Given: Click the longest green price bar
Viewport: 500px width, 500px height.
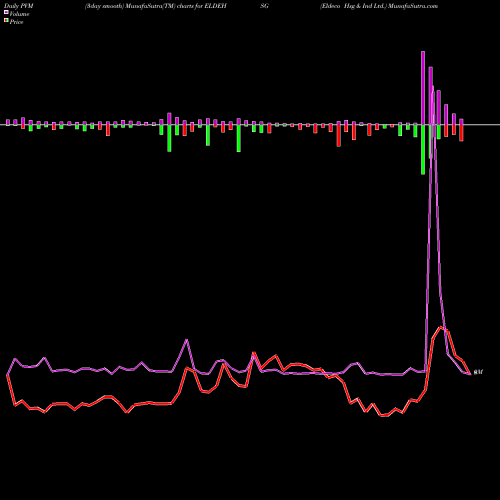Looking at the screenshot, I should pyautogui.click(x=423, y=150).
